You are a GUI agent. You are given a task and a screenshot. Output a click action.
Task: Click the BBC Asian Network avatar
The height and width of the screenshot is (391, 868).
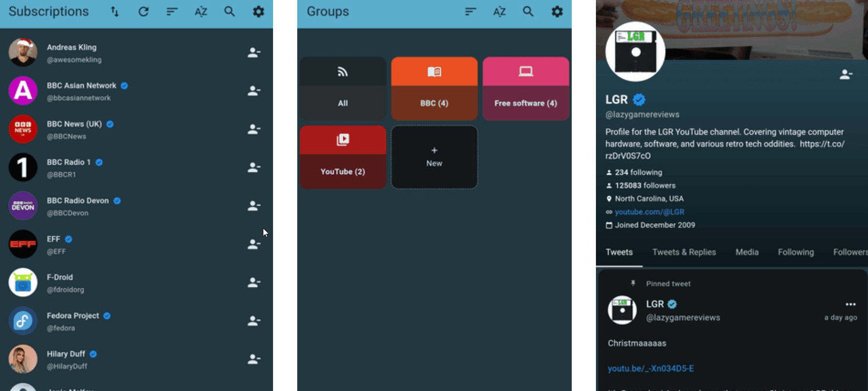(x=23, y=90)
